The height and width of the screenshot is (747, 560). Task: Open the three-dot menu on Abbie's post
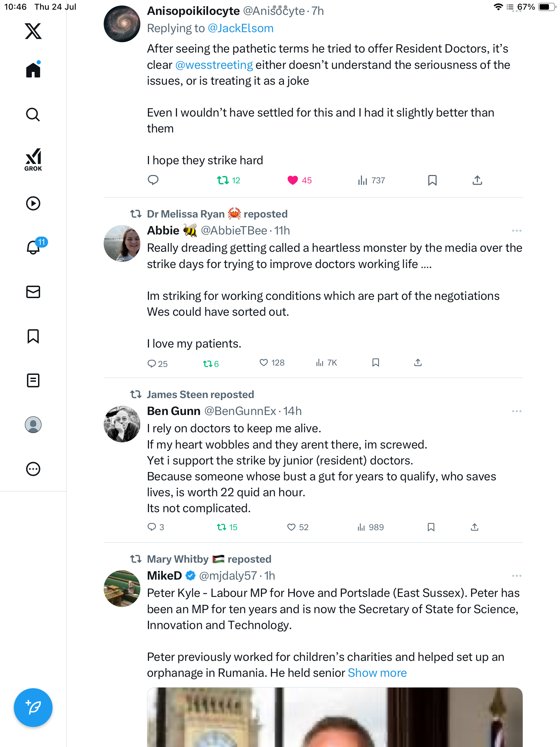tap(516, 231)
